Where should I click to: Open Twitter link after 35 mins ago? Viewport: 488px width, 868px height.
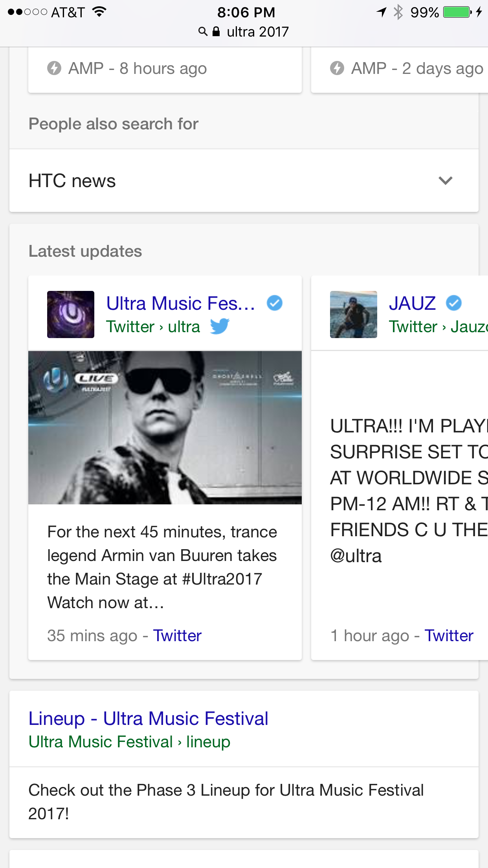click(177, 636)
